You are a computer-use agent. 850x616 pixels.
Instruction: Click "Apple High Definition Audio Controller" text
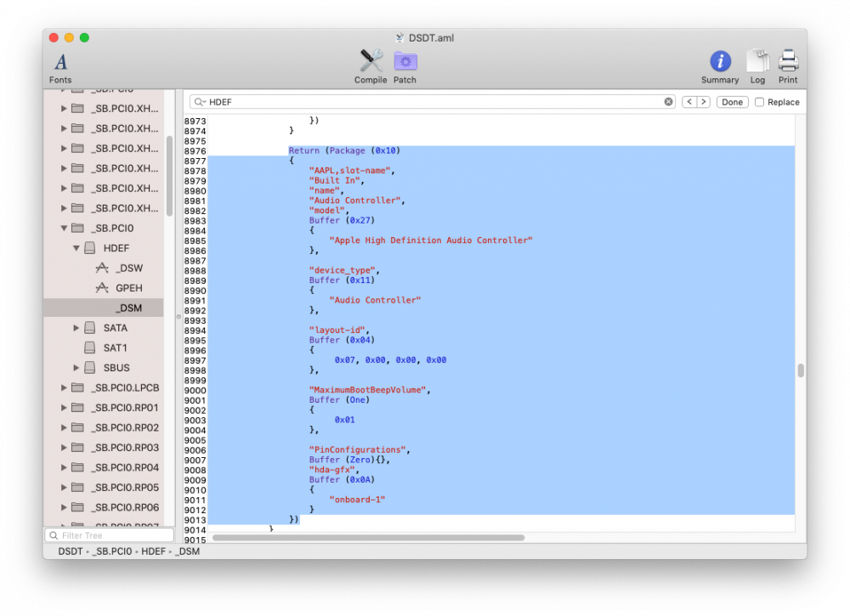[431, 240]
